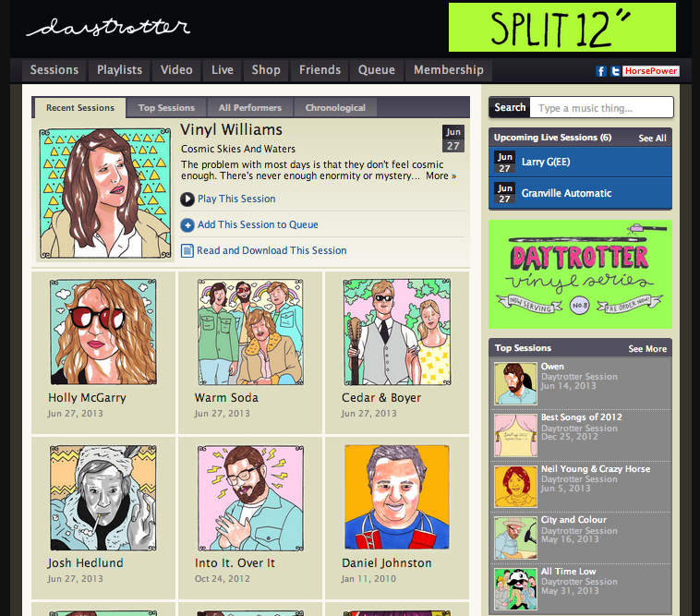
Task: Open the Queue page
Action: 377,70
